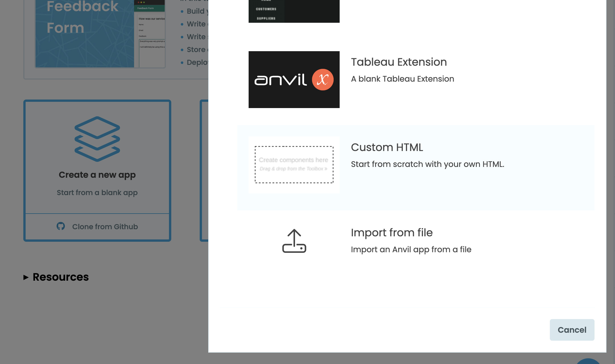The image size is (615, 364).
Task: Click the GitHub octocat icon
Action: click(61, 226)
